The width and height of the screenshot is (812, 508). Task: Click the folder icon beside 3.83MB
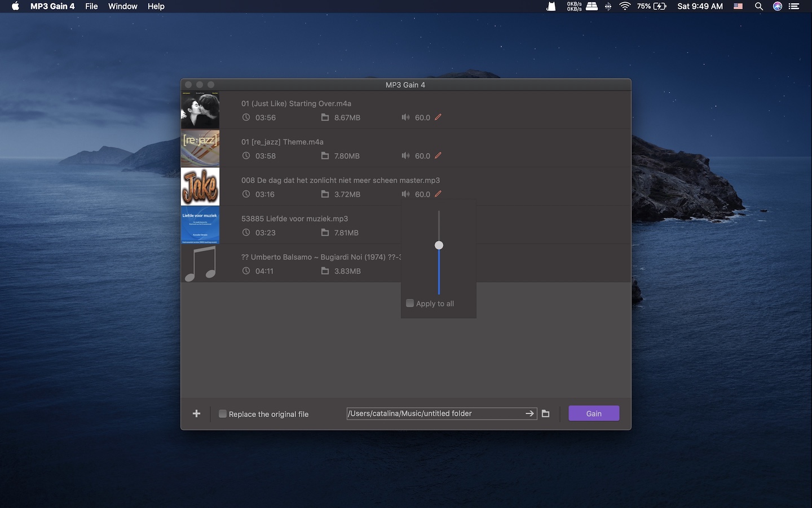click(x=325, y=271)
